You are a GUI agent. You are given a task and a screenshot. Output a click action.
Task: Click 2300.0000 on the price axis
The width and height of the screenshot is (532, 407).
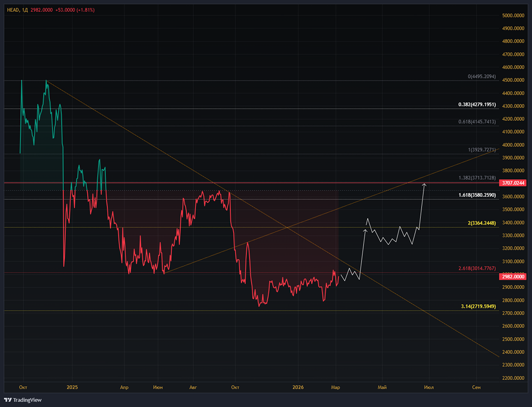(x=513, y=365)
